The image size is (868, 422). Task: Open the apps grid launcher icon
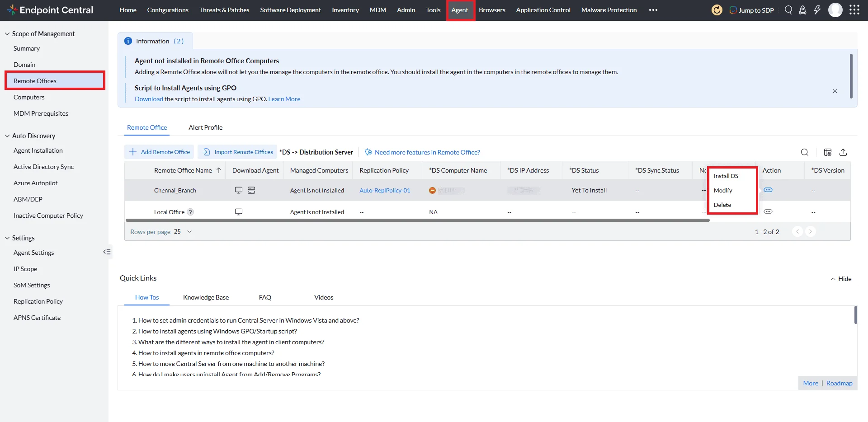tap(854, 10)
